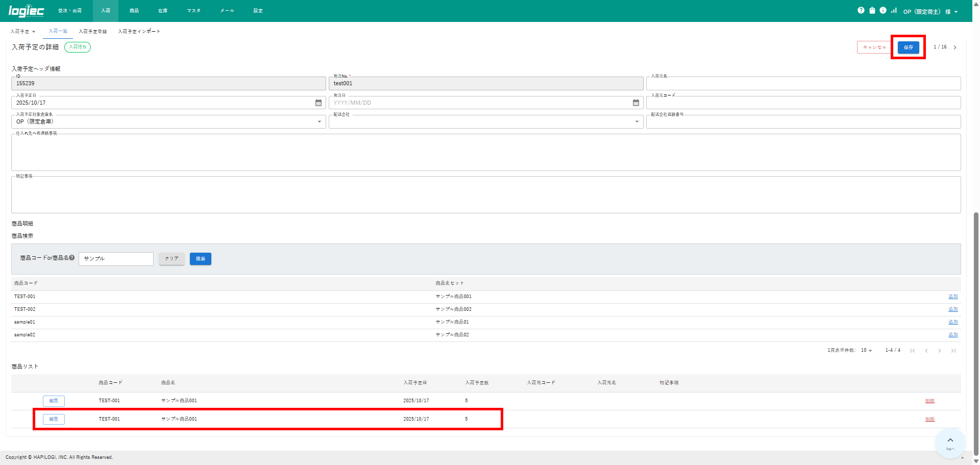The image size is (980, 465).
Task: Open the bar chart statistics icon
Action: click(894, 10)
